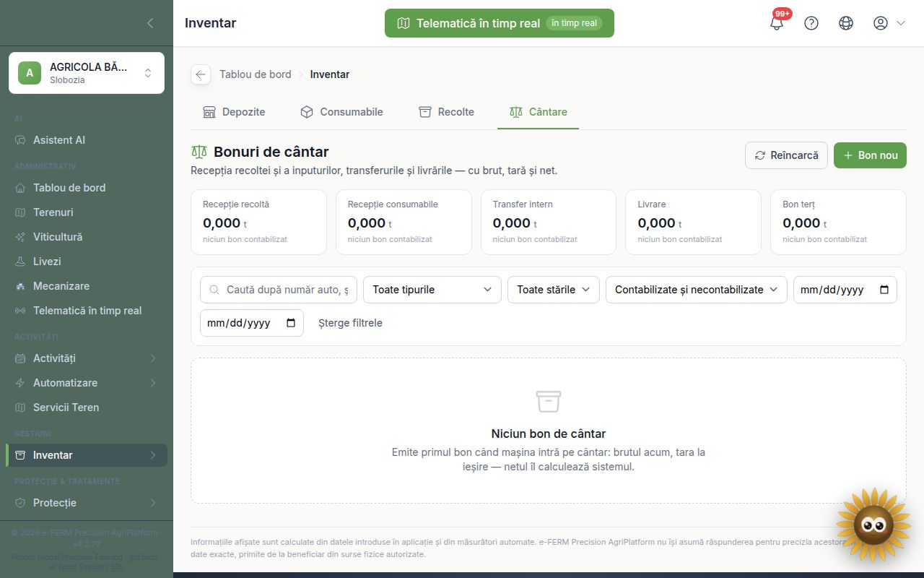This screenshot has height=578, width=924.
Task: Open the language globe icon
Action: pyautogui.click(x=846, y=23)
